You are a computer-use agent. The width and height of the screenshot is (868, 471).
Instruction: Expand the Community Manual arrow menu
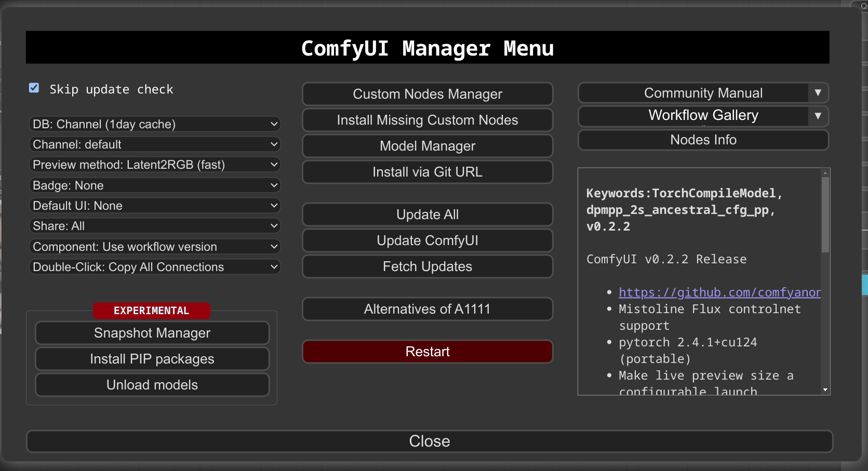pos(818,93)
